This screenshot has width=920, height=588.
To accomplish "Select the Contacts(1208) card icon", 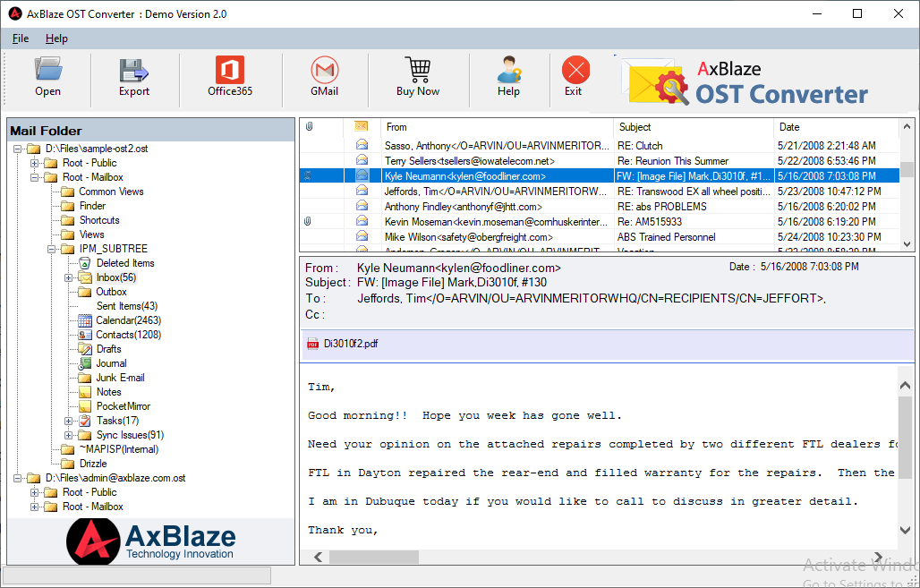I will pos(85,335).
